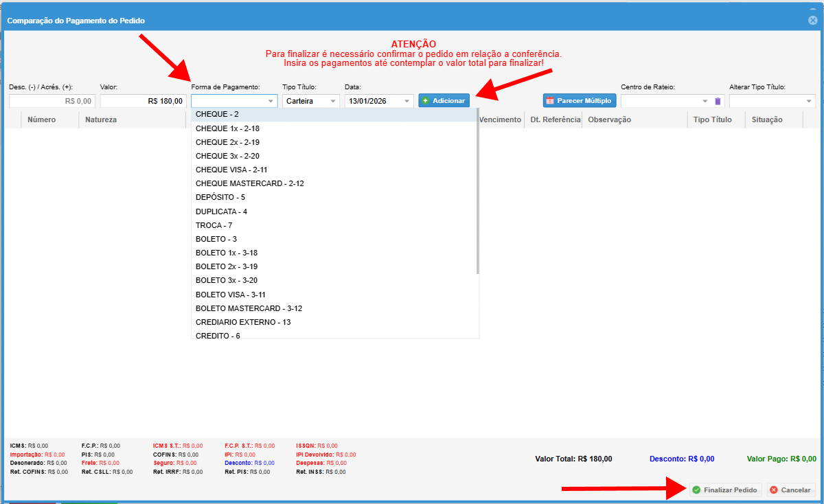Pick CREDIARIO EXTERNO - 13 option
The image size is (824, 504).
pyautogui.click(x=243, y=322)
